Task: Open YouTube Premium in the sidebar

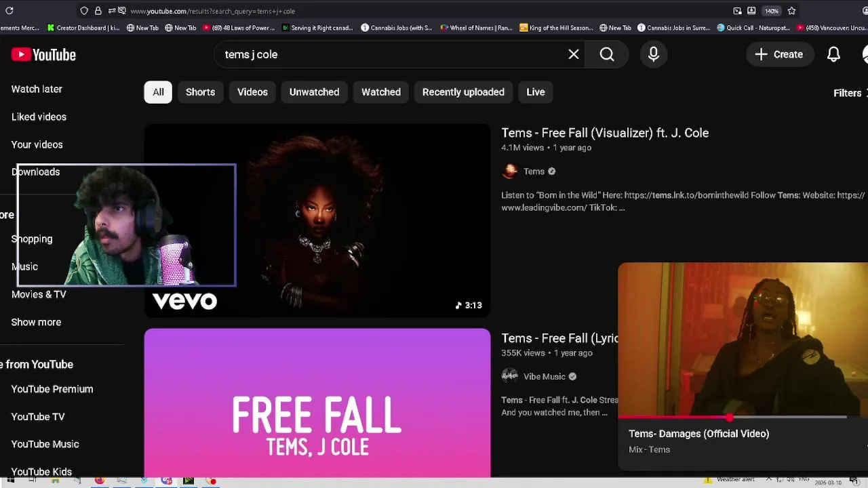Action: [52, 389]
